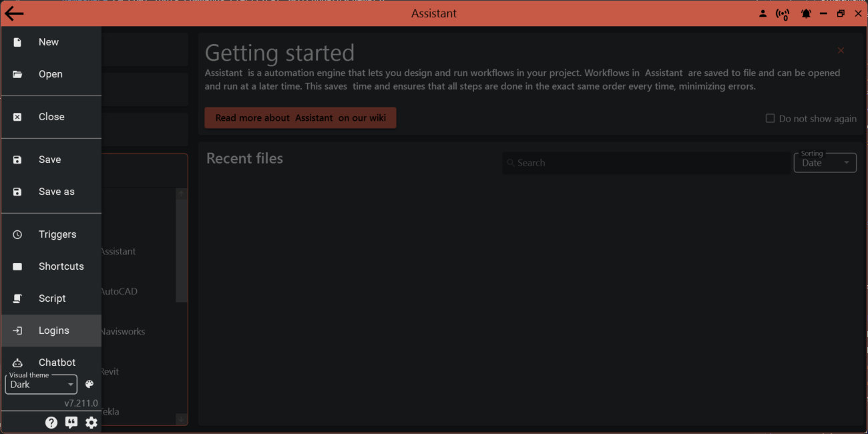Open the settings gear icon at bottom

[x=91, y=422]
